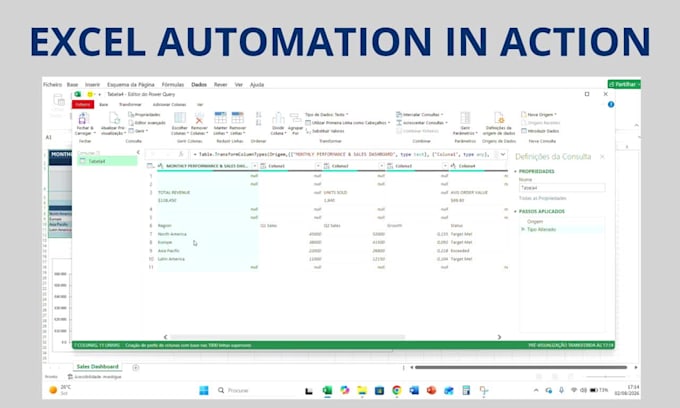Click Utilizar Primeira Linha como Cabeçalhos

(348, 123)
